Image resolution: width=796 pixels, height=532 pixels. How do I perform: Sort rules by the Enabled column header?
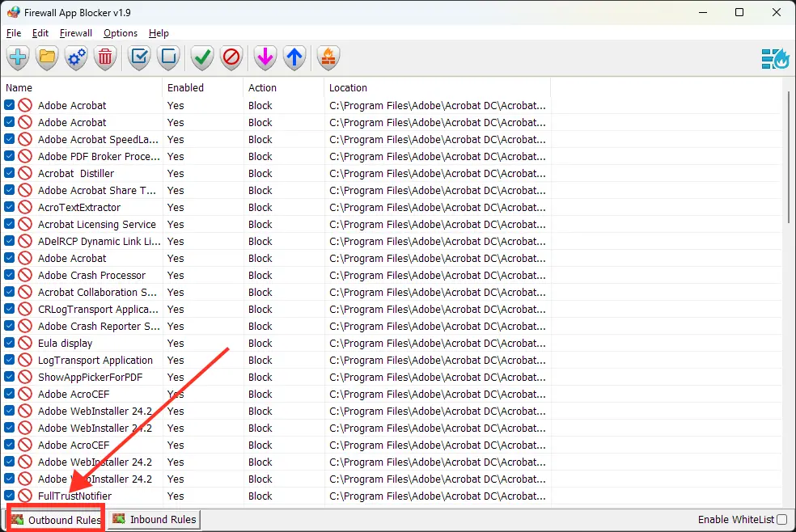tap(203, 88)
